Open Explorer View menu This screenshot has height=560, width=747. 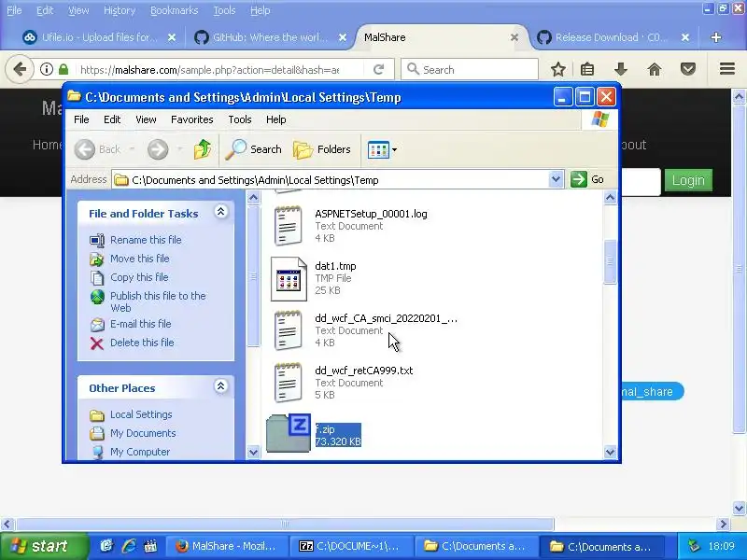146,119
